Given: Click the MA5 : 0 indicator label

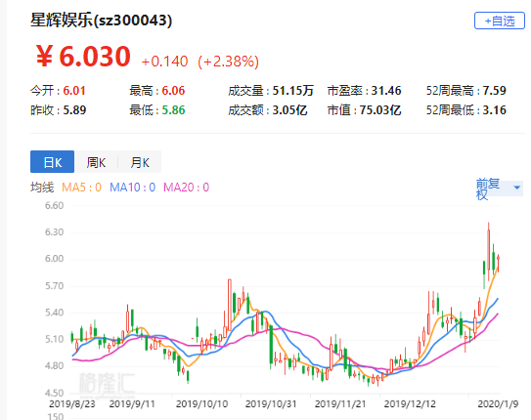Looking at the screenshot, I should click(x=81, y=187).
